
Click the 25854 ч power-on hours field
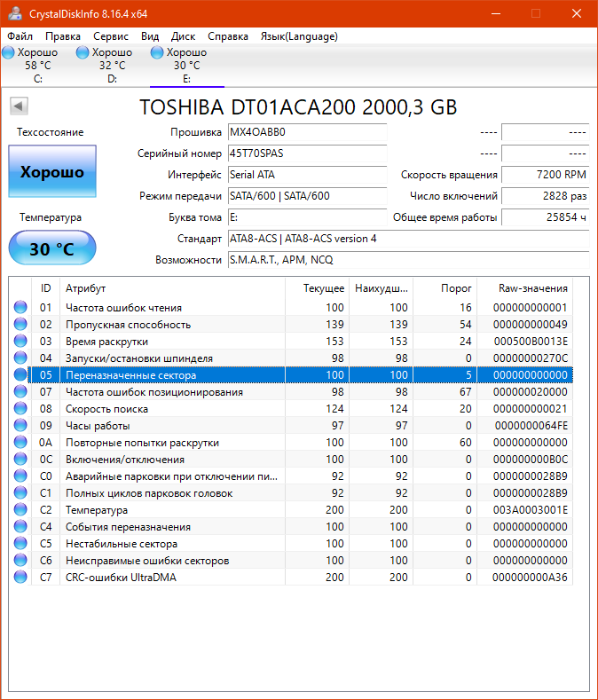546,217
